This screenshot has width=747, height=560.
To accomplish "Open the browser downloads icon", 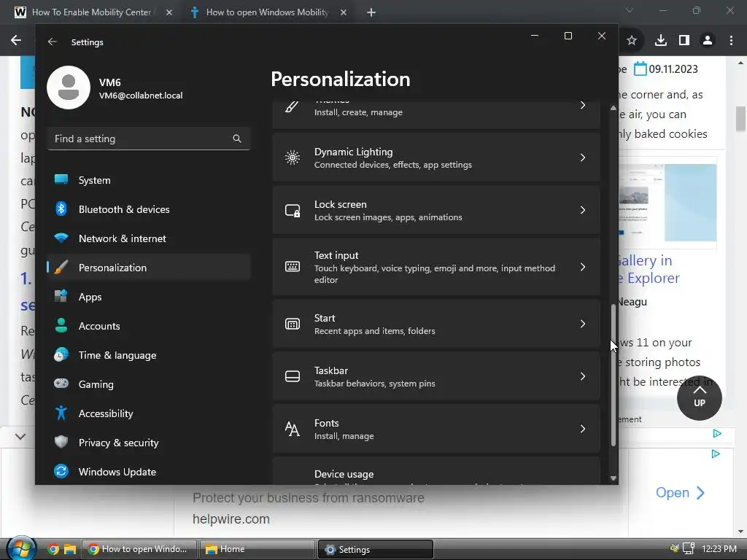I will pos(661,41).
